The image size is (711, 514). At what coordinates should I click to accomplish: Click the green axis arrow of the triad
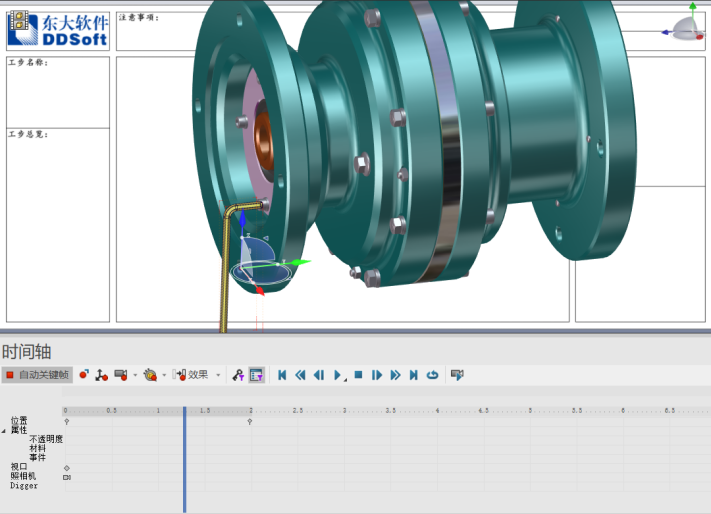pyautogui.click(x=300, y=262)
